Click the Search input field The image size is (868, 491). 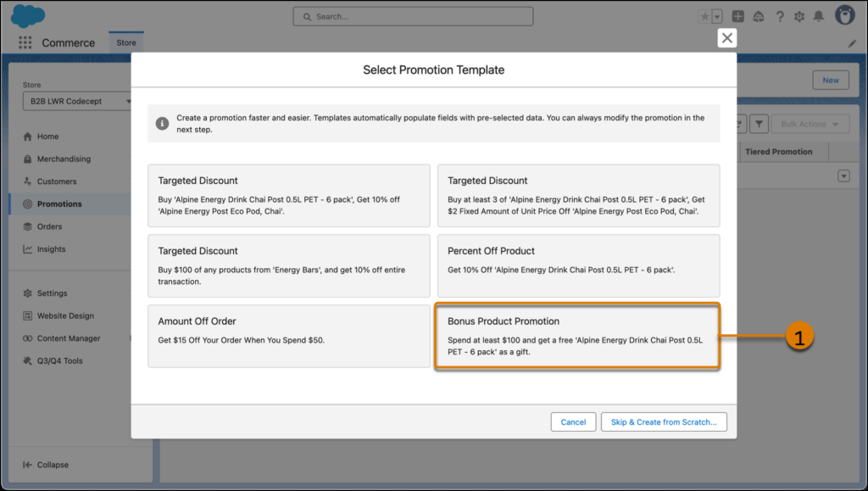[x=413, y=17]
